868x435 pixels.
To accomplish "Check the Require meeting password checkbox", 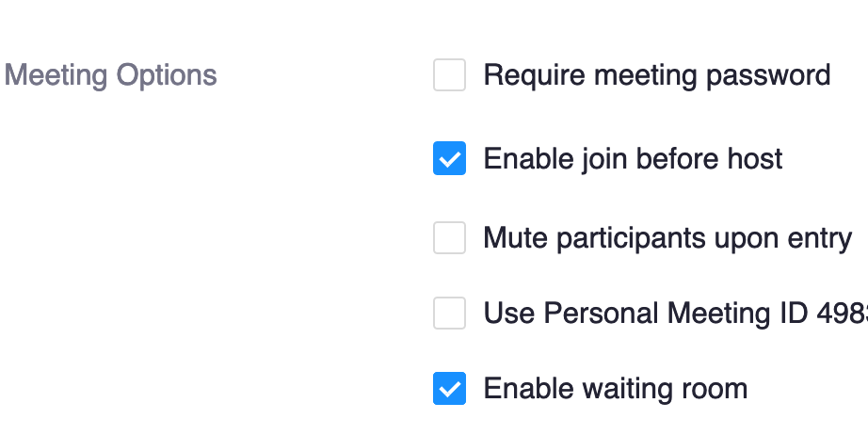I will [449, 75].
